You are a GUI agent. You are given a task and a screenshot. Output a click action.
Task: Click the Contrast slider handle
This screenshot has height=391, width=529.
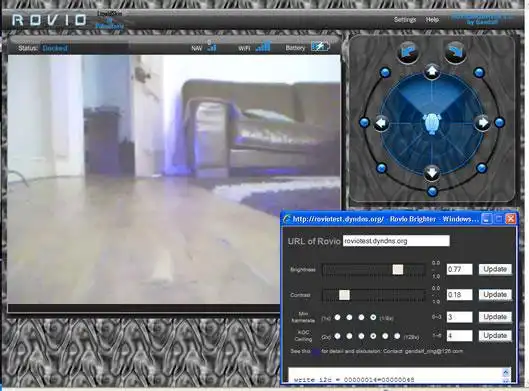[344, 295]
